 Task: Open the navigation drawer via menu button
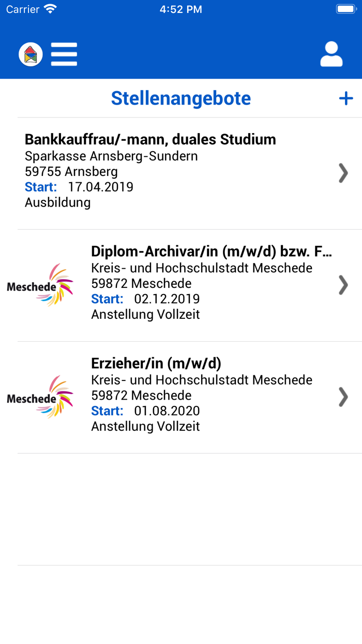click(64, 54)
